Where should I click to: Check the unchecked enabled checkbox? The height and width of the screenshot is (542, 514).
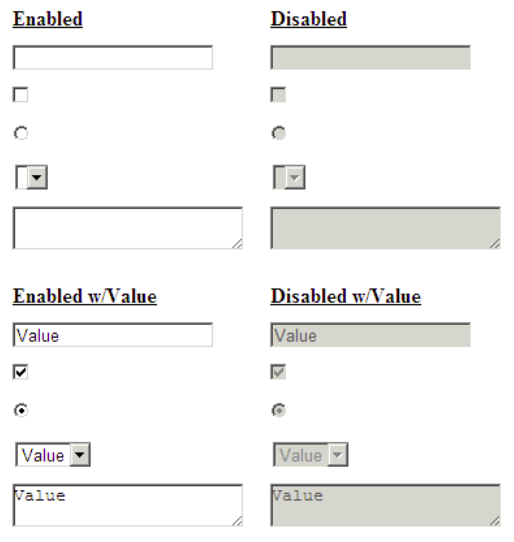click(x=20, y=95)
